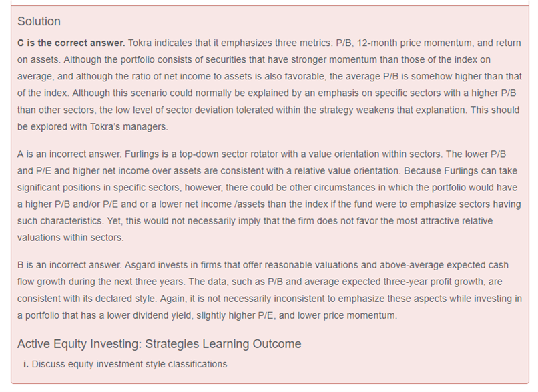Click the "i." list marker
The height and width of the screenshot is (392, 538).
(x=26, y=364)
